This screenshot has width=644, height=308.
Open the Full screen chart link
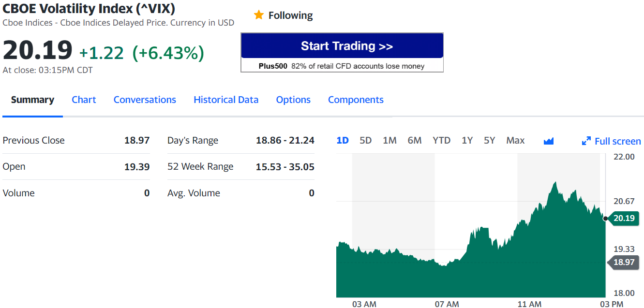[611, 141]
